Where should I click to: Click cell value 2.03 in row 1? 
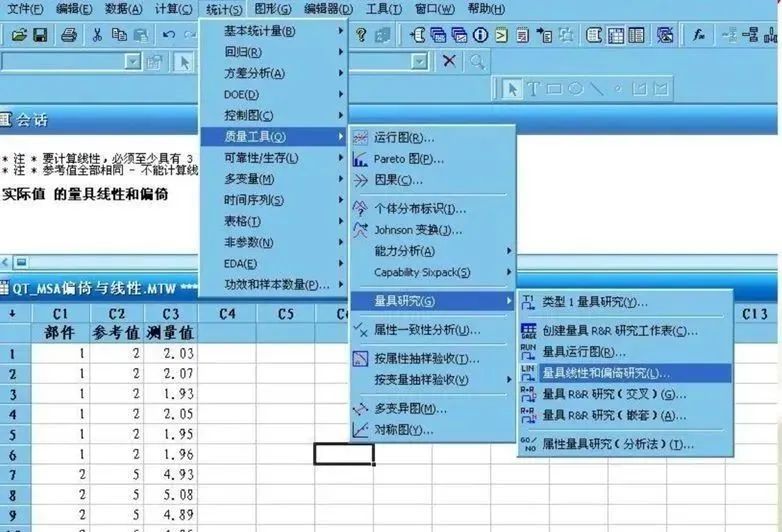click(x=171, y=353)
